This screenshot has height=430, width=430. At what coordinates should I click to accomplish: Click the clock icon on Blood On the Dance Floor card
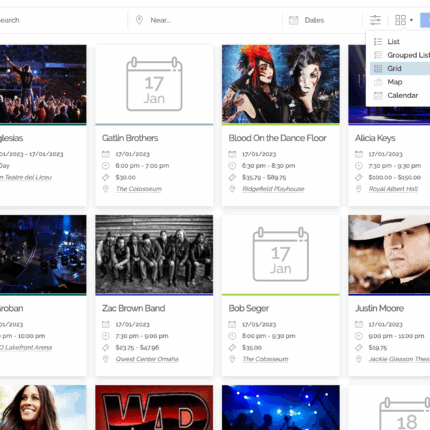232,166
